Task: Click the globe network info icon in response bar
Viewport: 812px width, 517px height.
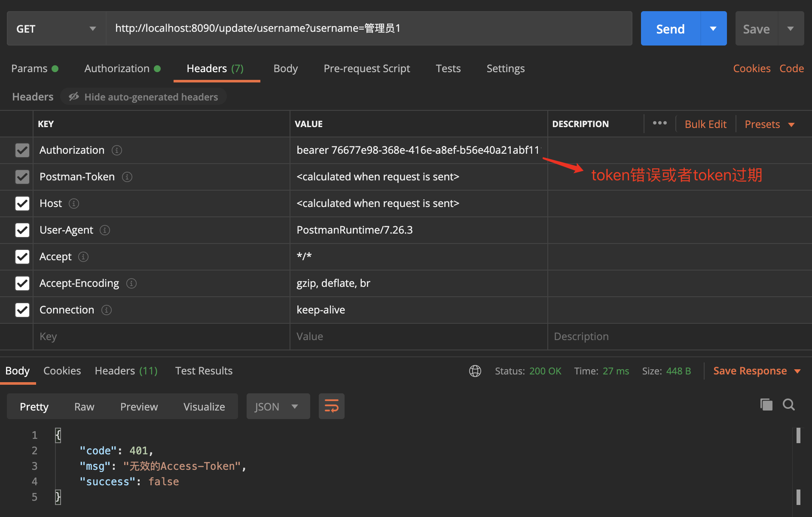Action: click(x=475, y=371)
